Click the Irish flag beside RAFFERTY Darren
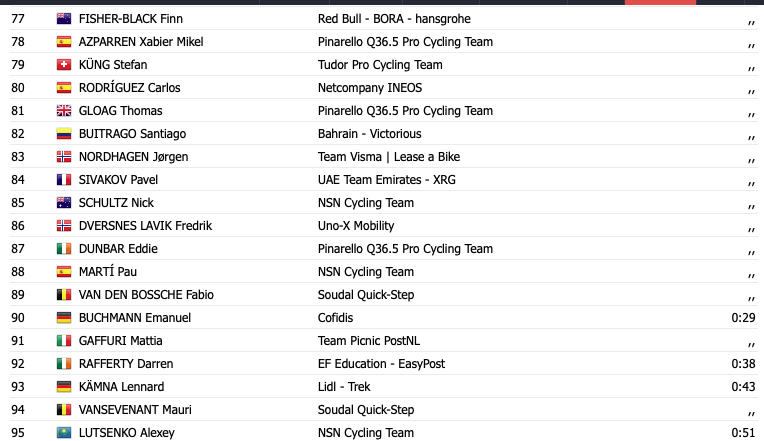Image resolution: width=764 pixels, height=441 pixels. coord(64,364)
